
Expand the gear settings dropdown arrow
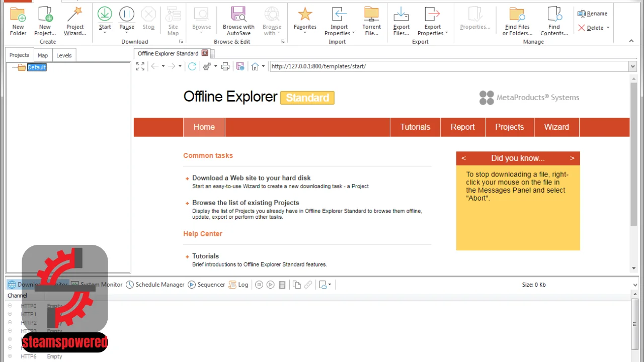pos(215,66)
